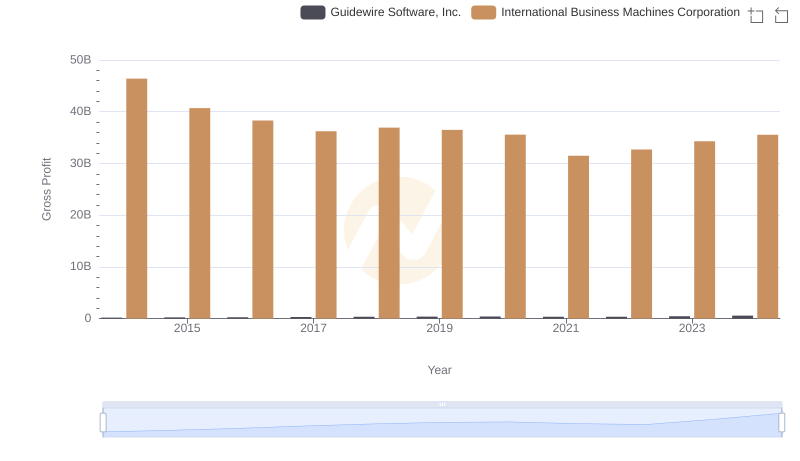Viewport: 800px width, 461px height.
Task: Click the IBM bar for 2023
Action: pyautogui.click(x=705, y=230)
